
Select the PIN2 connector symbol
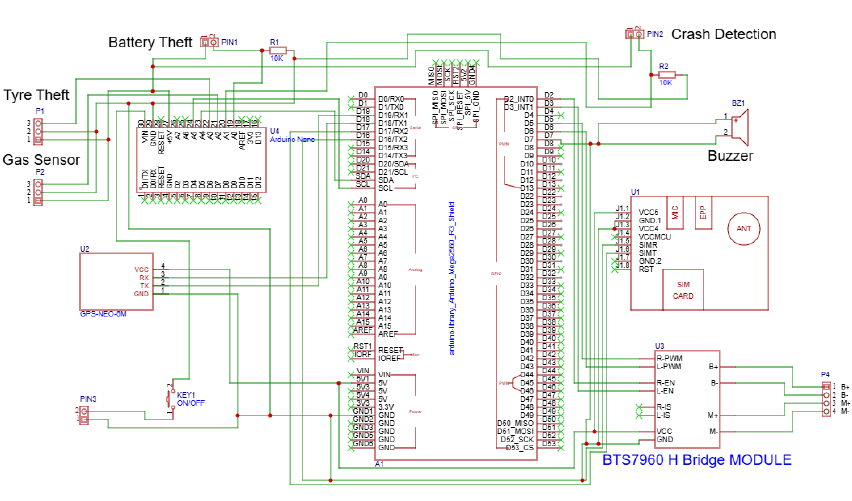pyautogui.click(x=634, y=34)
